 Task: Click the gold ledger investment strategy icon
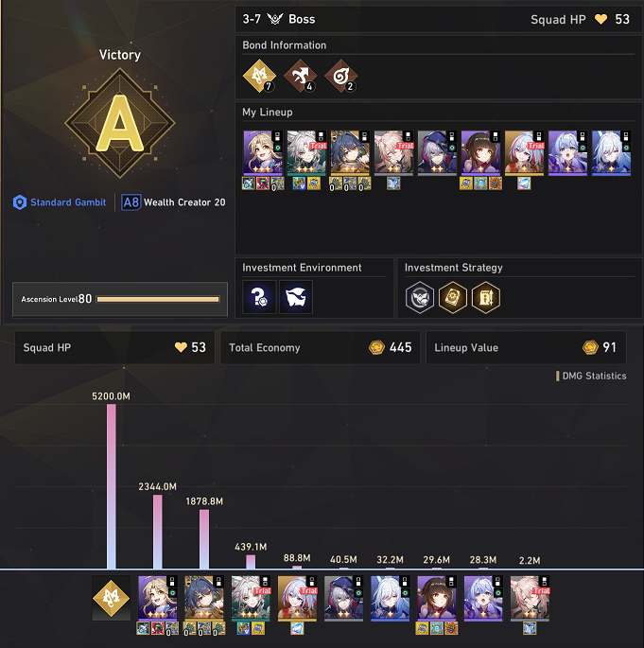pyautogui.click(x=486, y=297)
